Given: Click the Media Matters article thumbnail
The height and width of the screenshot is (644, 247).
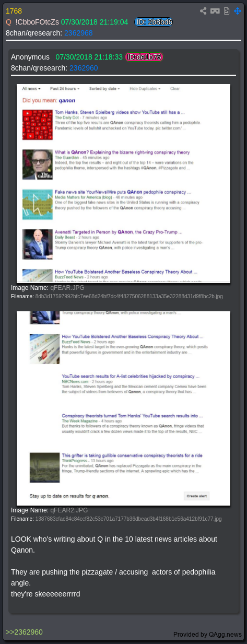Looking at the screenshot, I should 38,204.
